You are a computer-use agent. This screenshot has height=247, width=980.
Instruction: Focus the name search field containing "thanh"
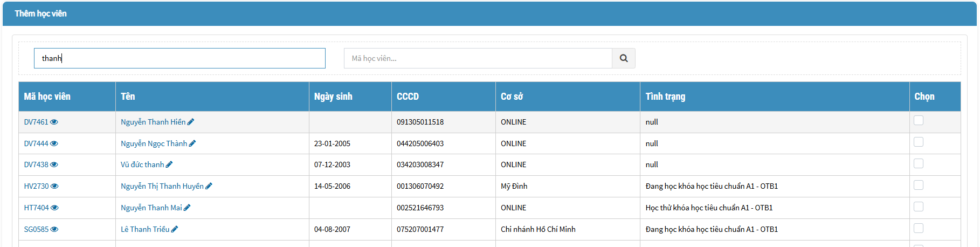click(x=180, y=58)
